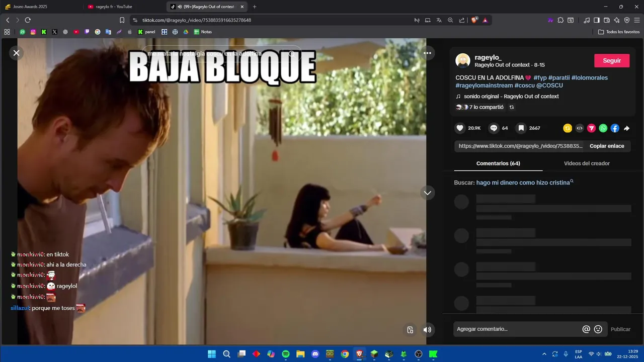Viewport: 644px width, 362px height.
Task: Open the Twitch bookmark
Action: point(87,32)
